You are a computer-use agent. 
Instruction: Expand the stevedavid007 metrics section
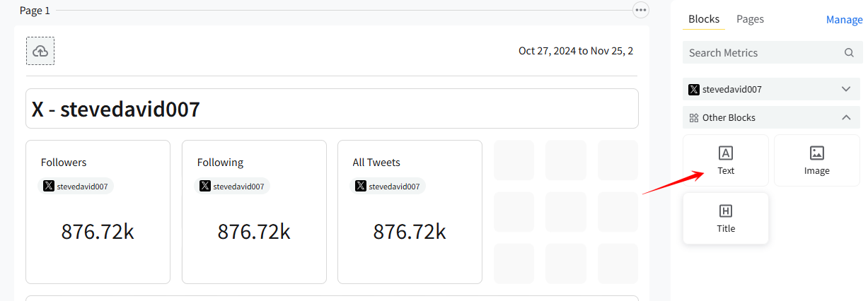pos(846,90)
